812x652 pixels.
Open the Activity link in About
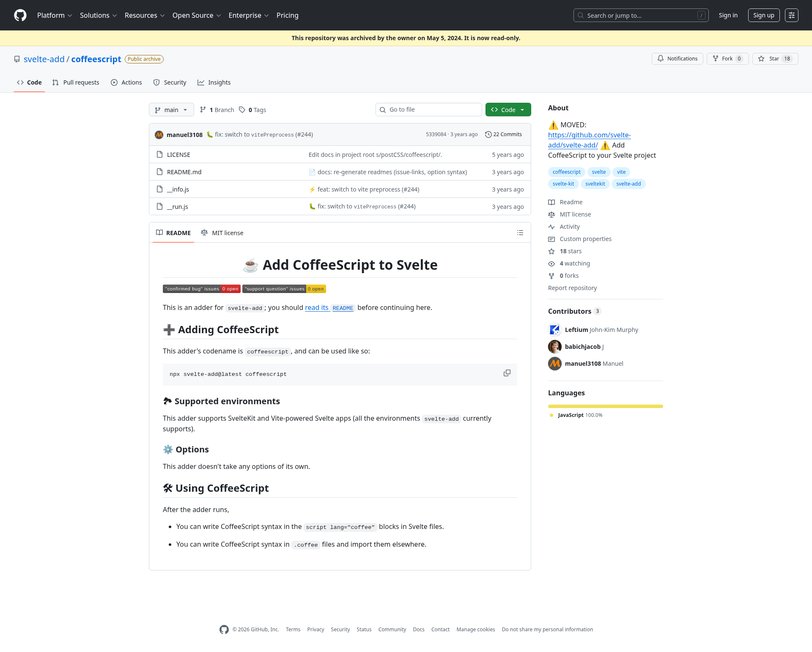pyautogui.click(x=564, y=227)
